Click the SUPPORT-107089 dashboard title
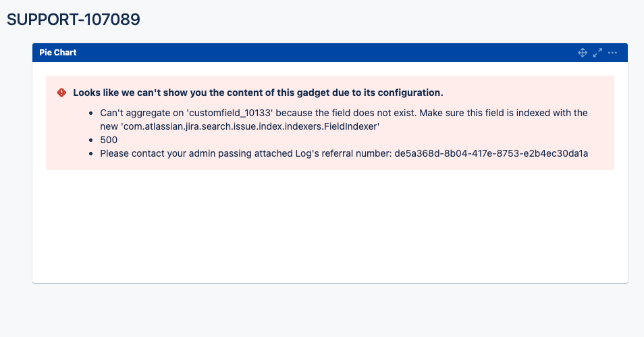This screenshot has width=644, height=337. (x=74, y=20)
